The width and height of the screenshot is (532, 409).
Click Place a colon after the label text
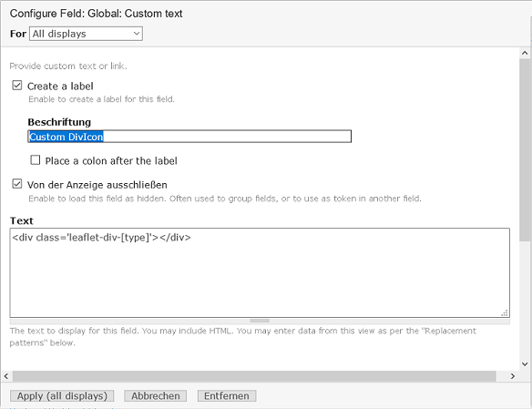(x=111, y=160)
